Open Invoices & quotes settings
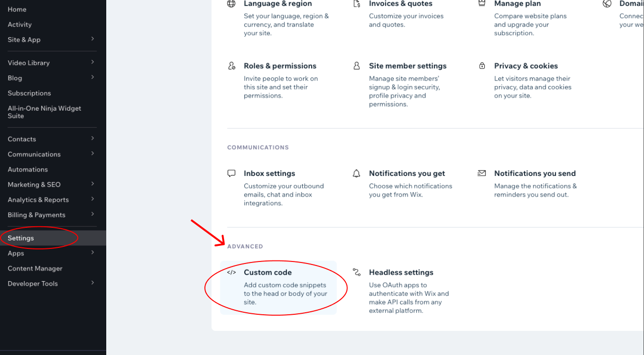 pos(400,4)
